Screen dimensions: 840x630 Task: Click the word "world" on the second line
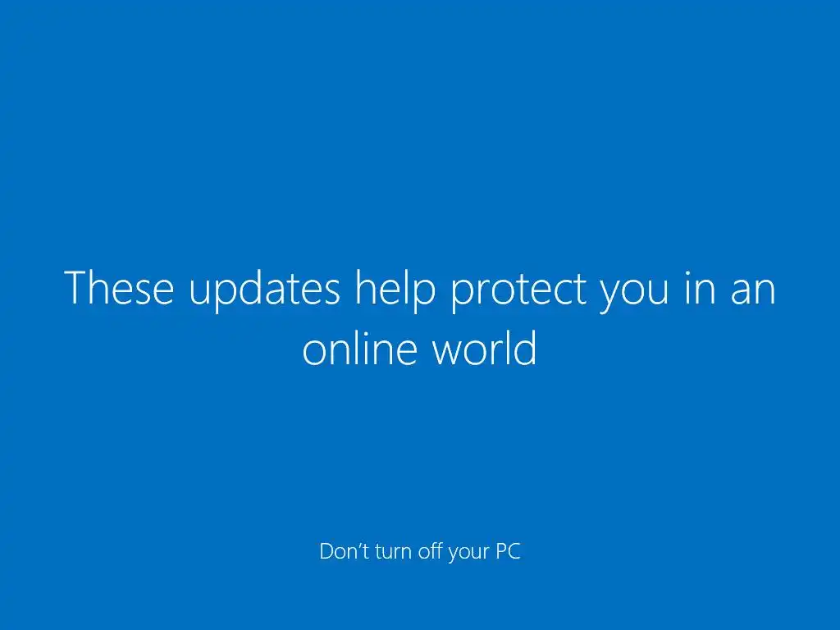[485, 348]
